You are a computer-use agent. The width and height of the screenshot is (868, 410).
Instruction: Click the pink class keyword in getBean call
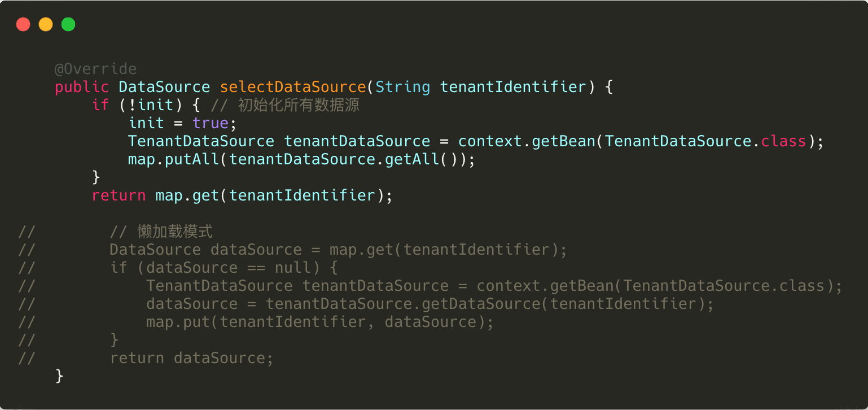(x=783, y=142)
